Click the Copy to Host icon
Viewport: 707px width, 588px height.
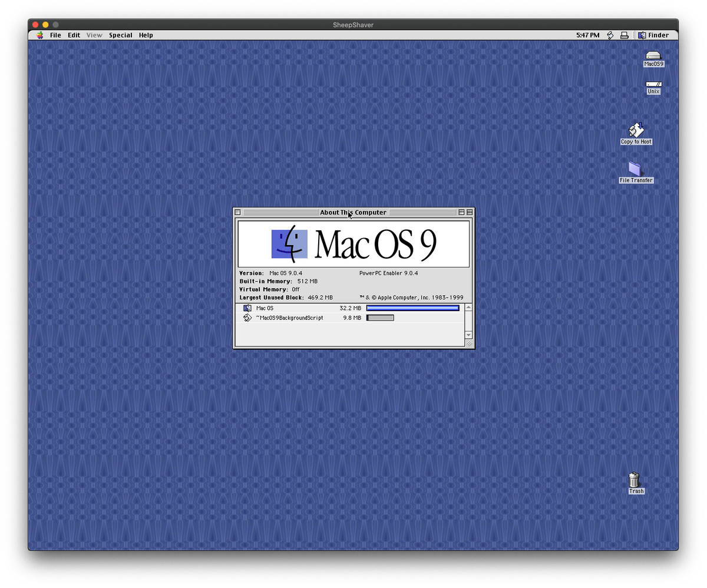pos(636,130)
